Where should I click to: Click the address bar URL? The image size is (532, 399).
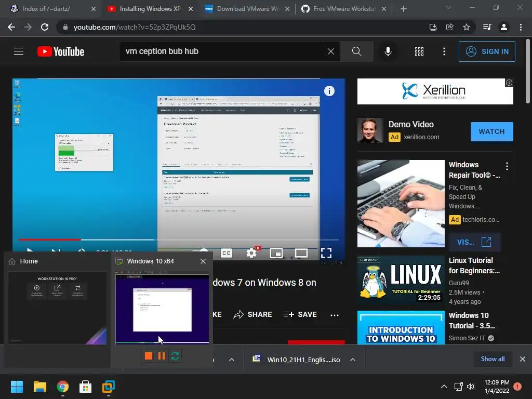click(135, 27)
